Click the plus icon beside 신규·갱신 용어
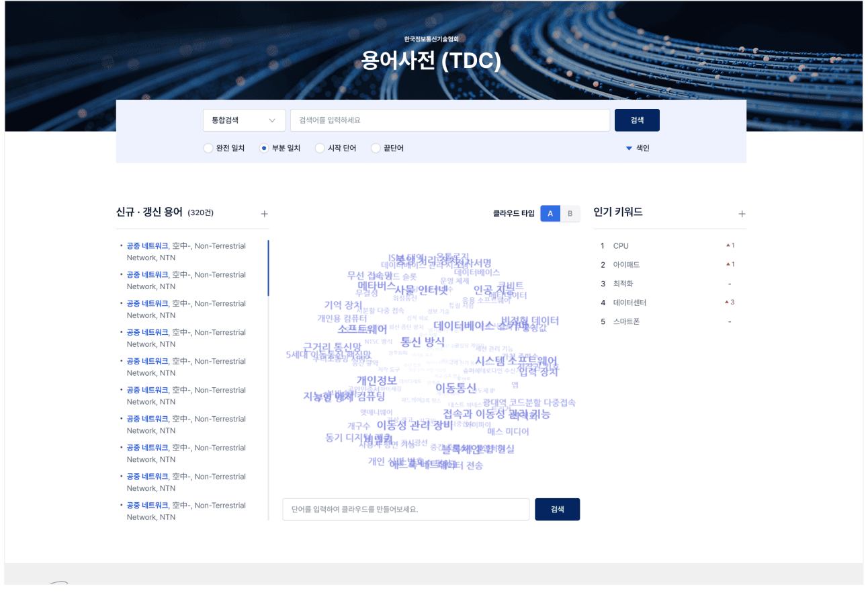 pos(264,214)
